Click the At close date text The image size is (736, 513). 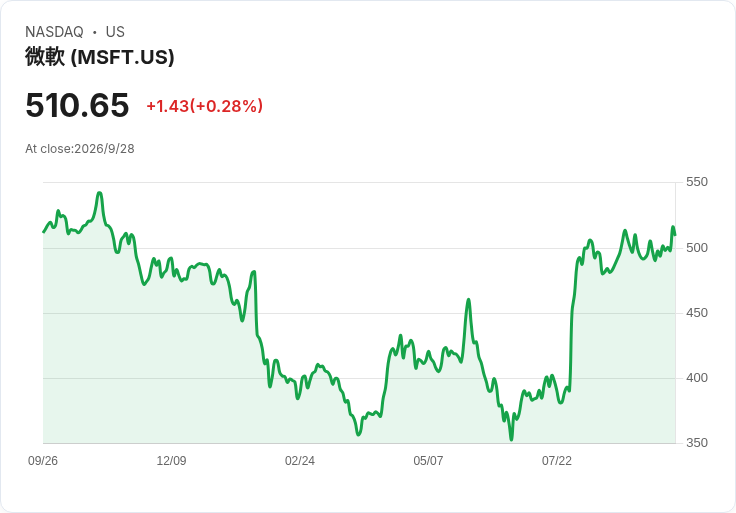pos(80,149)
